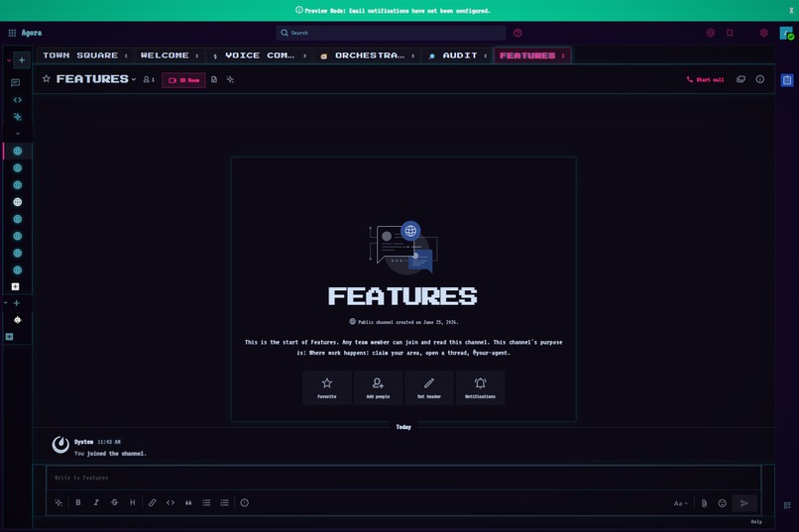Open the popout windows icon in header

click(x=741, y=79)
